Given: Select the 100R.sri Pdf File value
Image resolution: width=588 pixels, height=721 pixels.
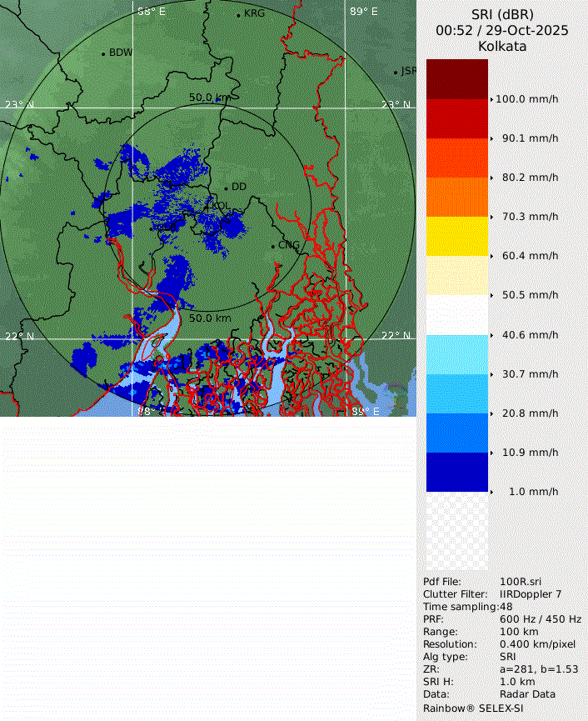Looking at the screenshot, I should point(521,582).
